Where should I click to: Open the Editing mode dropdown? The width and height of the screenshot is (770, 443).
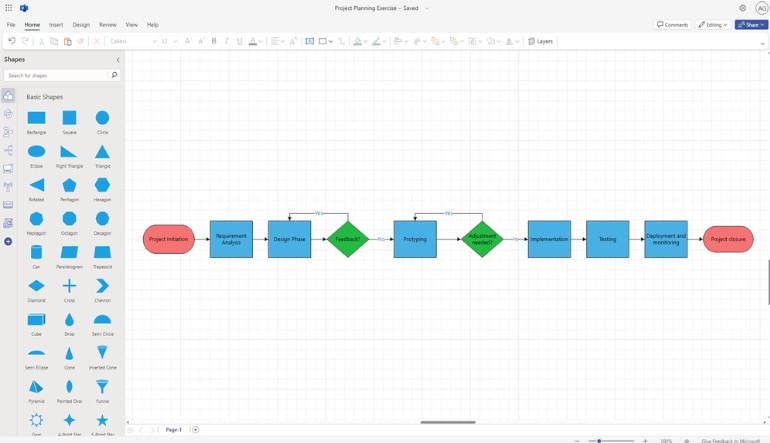tap(713, 25)
